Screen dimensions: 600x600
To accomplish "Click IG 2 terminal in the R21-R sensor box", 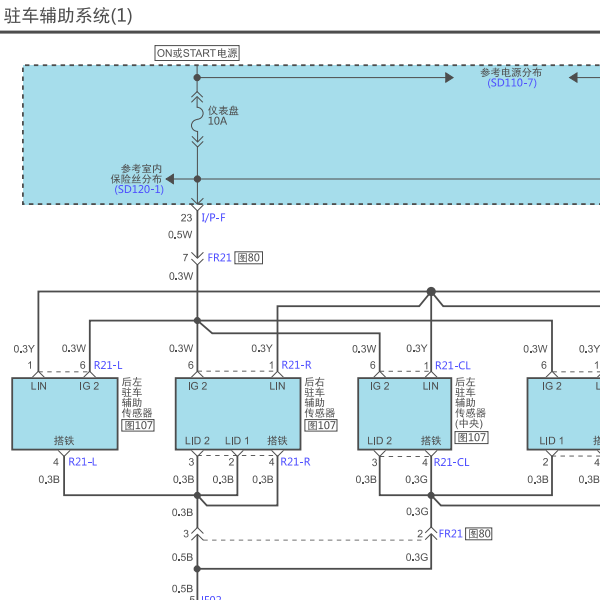I will click(x=197, y=386).
